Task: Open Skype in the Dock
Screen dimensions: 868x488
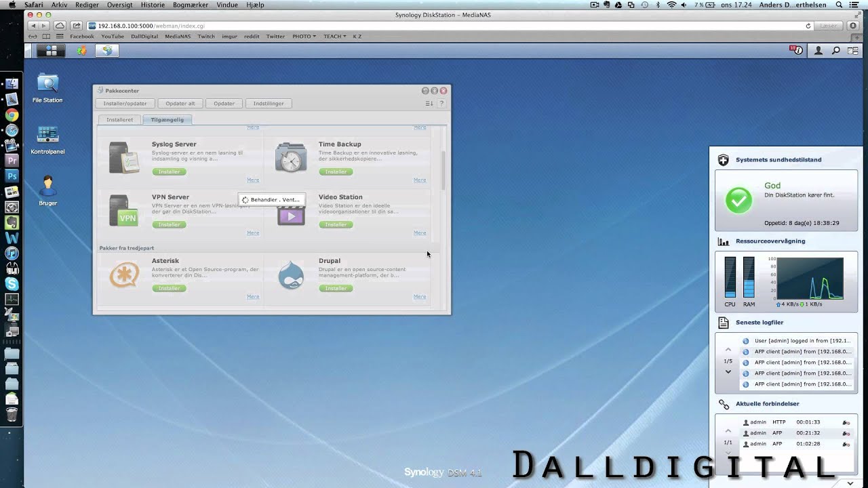Action: (x=12, y=285)
